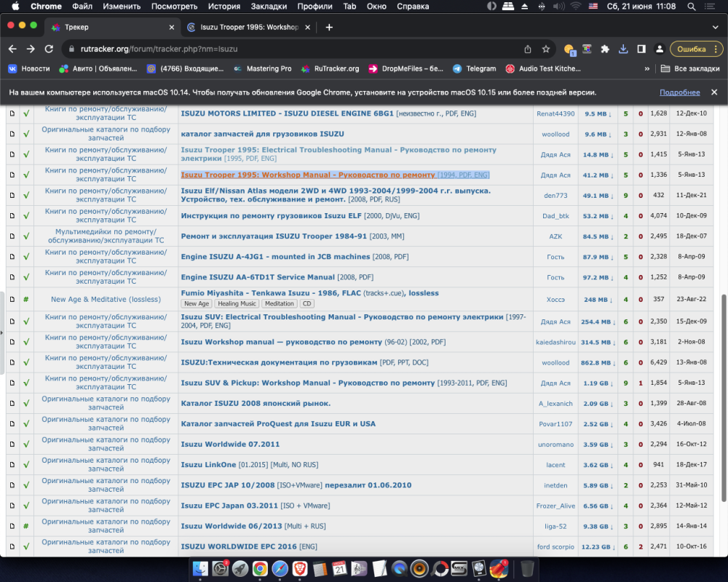Click the seeds count 9 on the Elf/Nissan Atlas row

tap(625, 196)
